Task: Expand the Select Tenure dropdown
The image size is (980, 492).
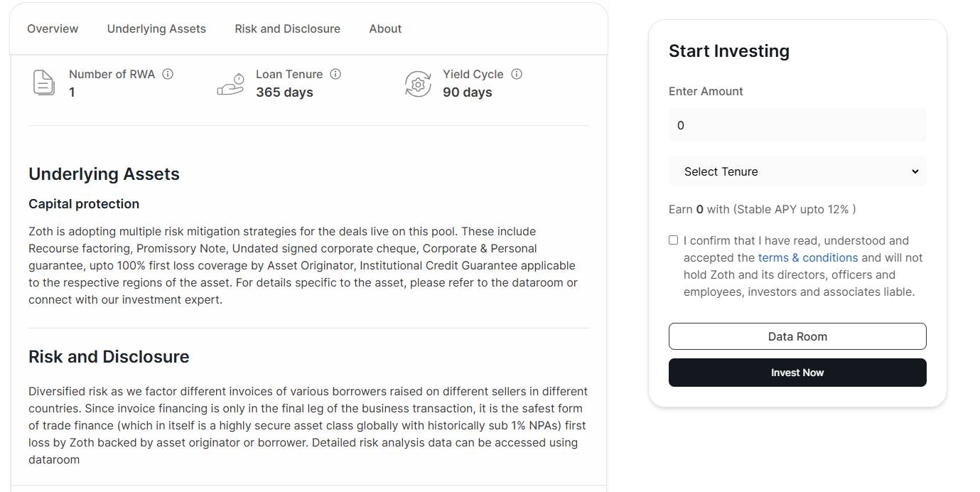Action: click(x=797, y=171)
